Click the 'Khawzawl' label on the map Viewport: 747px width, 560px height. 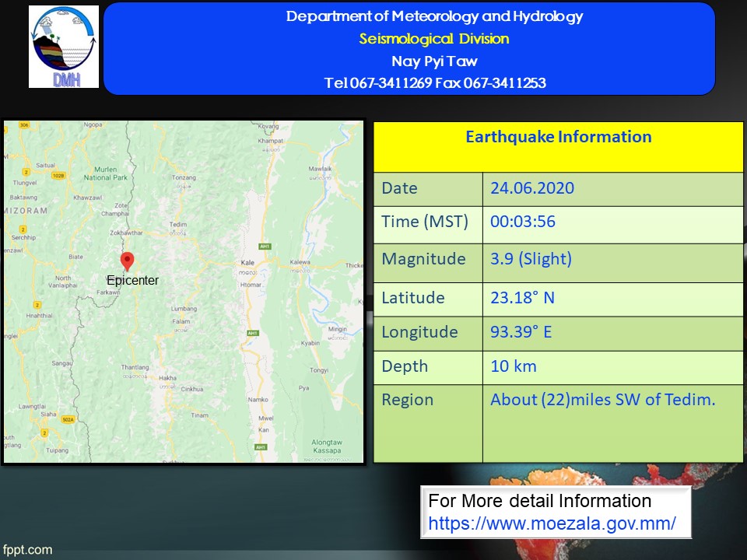pos(88,198)
